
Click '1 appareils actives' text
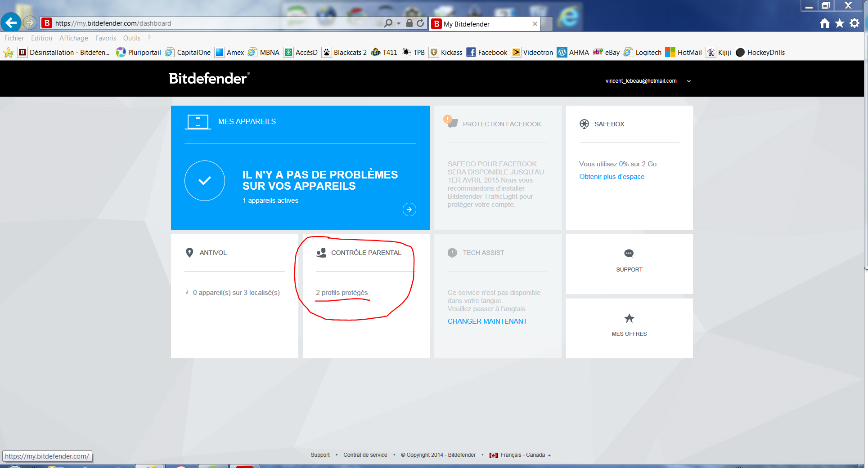[x=270, y=201]
